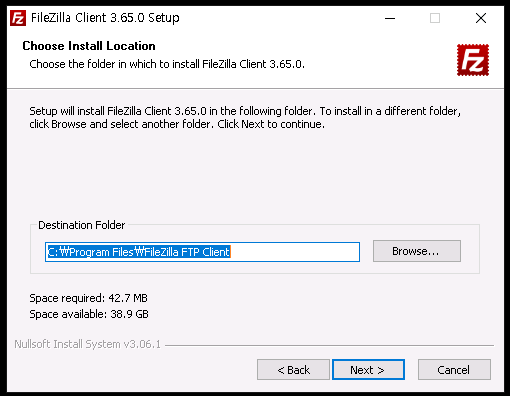Continue the installation with Next >
The height and width of the screenshot is (396, 510).
(x=368, y=370)
